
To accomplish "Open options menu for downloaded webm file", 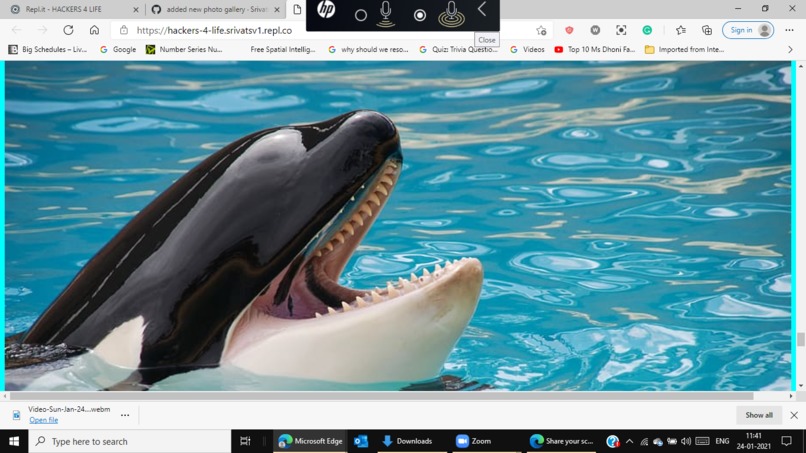I will [x=125, y=415].
